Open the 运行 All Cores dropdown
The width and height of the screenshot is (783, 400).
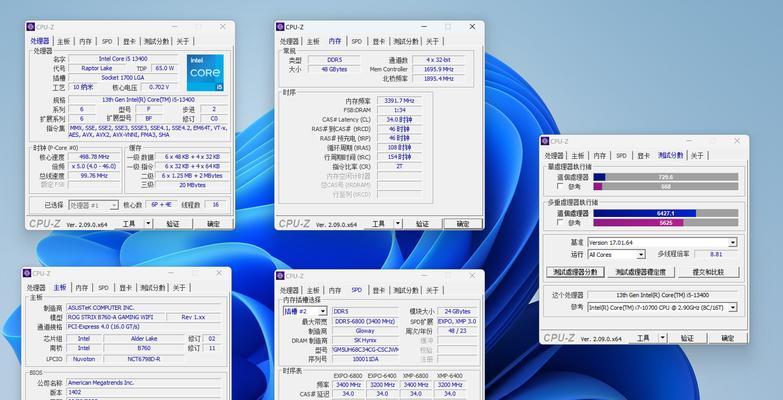coord(641,255)
